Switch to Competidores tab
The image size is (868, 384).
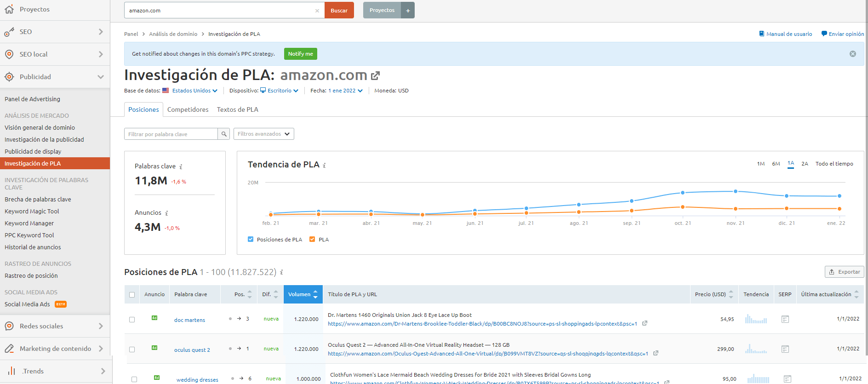[188, 109]
